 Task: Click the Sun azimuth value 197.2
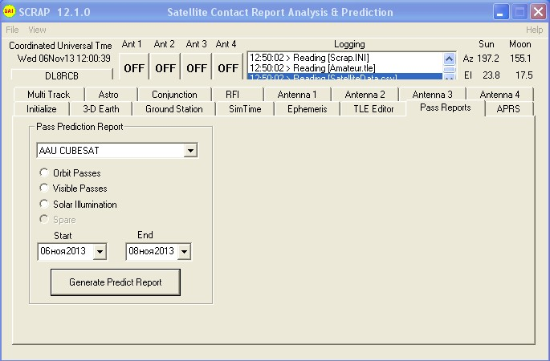[x=488, y=58]
